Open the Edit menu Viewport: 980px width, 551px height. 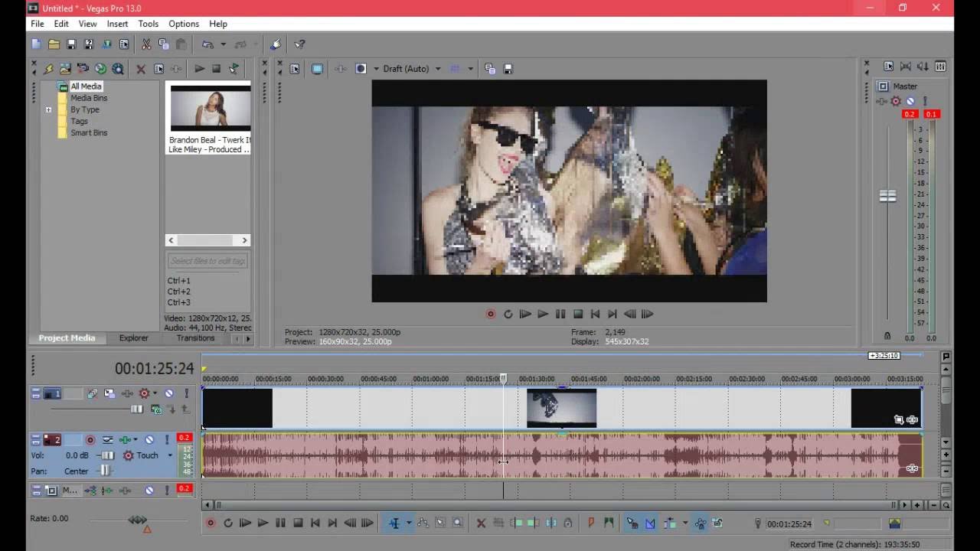[61, 24]
